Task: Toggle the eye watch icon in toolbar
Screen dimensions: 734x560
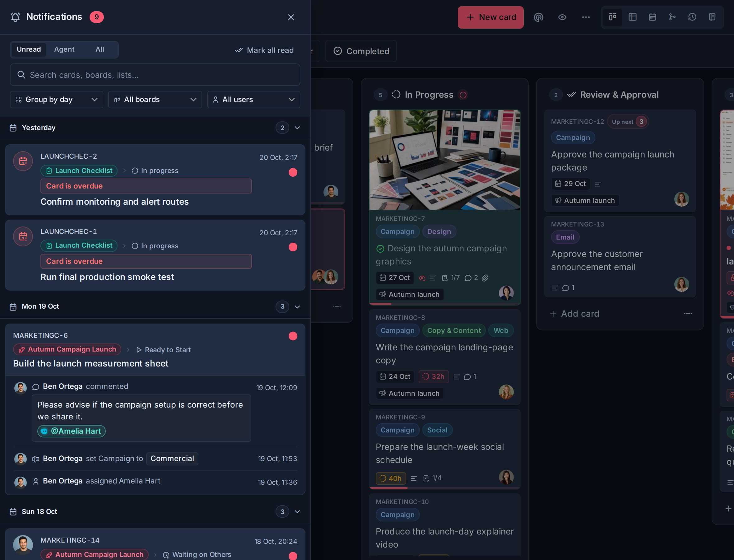Action: click(x=562, y=17)
